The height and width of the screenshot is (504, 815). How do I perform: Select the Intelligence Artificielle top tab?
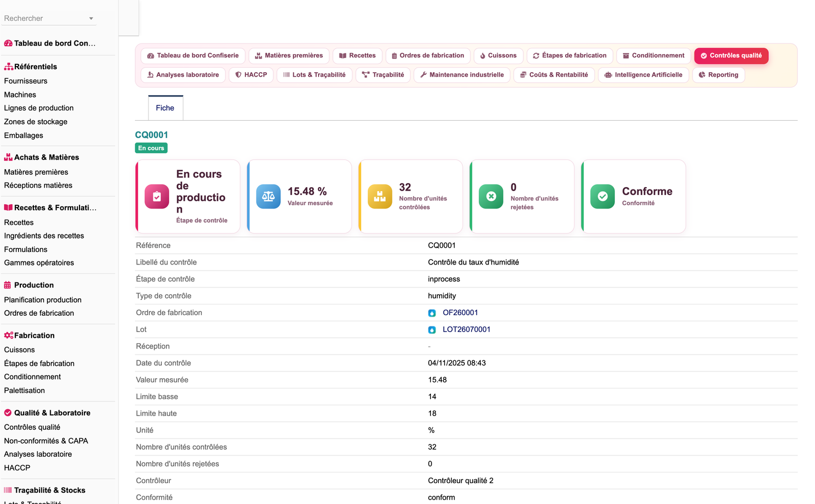pyautogui.click(x=644, y=75)
